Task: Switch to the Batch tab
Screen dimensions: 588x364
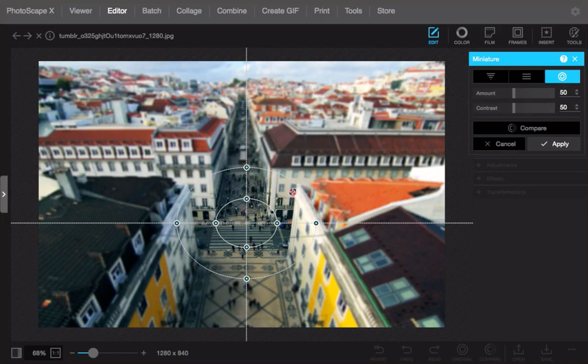Action: [x=152, y=11]
